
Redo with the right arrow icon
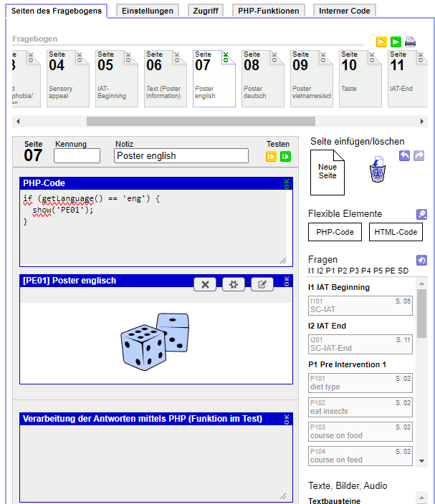(x=419, y=155)
